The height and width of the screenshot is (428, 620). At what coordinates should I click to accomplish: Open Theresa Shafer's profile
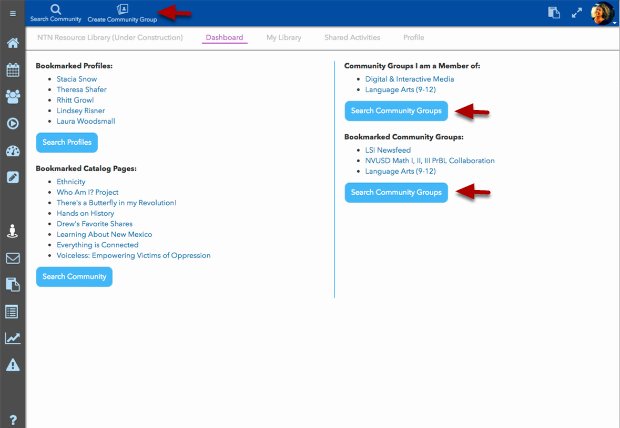click(81, 89)
